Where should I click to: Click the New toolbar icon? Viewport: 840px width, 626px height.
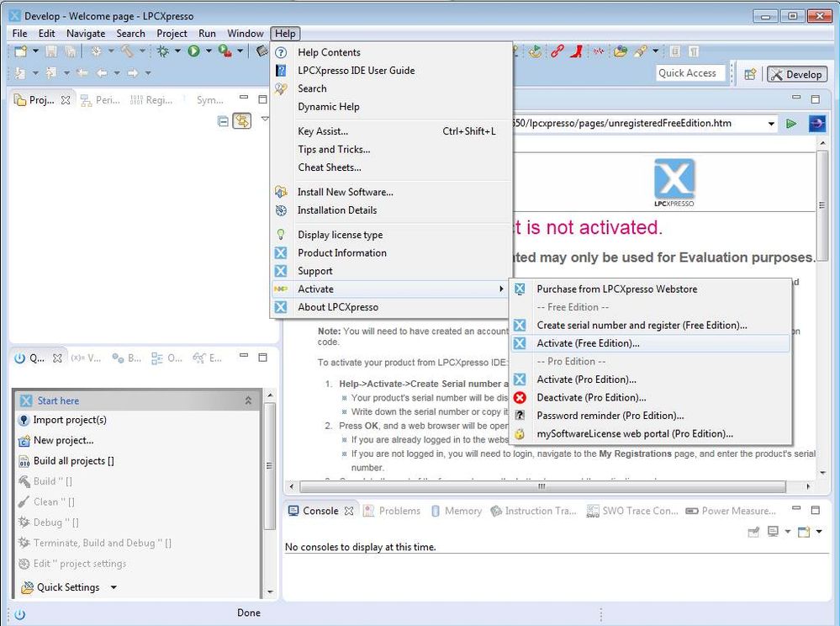21,51
